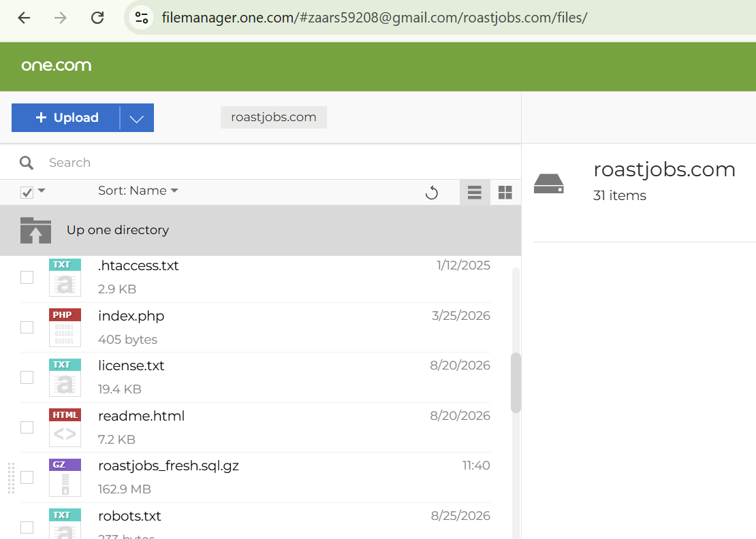This screenshot has width=756, height=539.
Task: Check the box for readme.html
Action: click(27, 428)
